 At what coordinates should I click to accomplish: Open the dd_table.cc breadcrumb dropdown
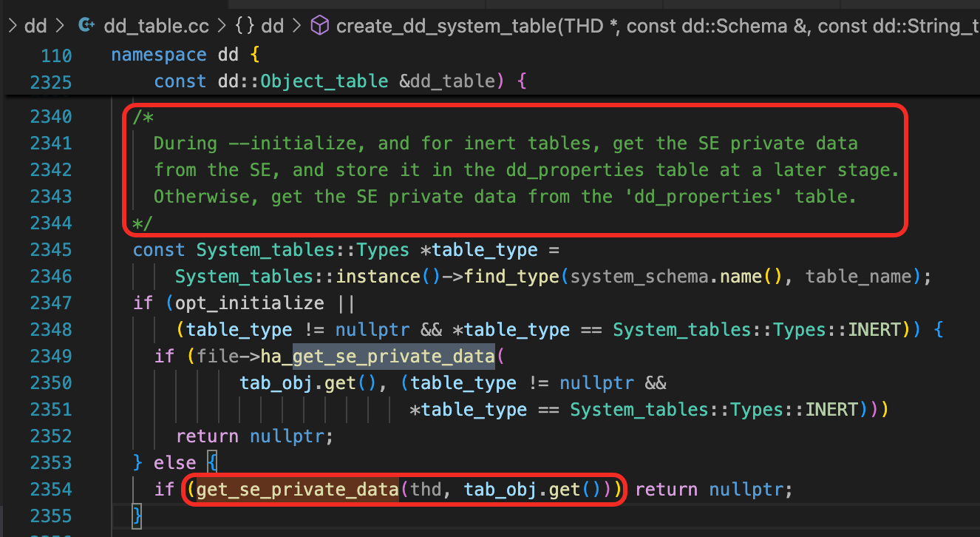coord(146,27)
